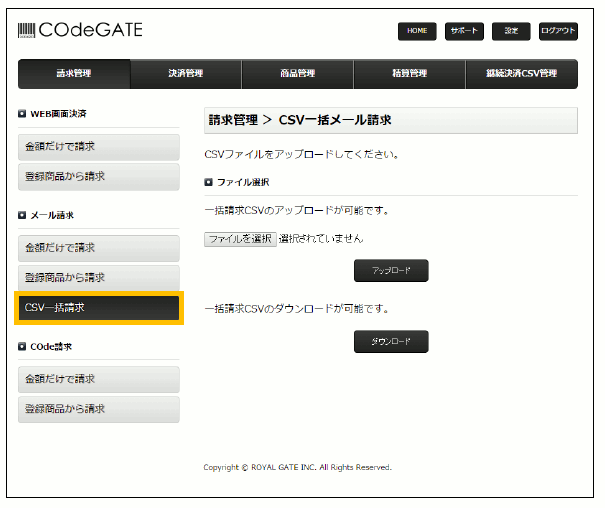
Task: Open the 決済管理 tab
Action: pos(186,74)
